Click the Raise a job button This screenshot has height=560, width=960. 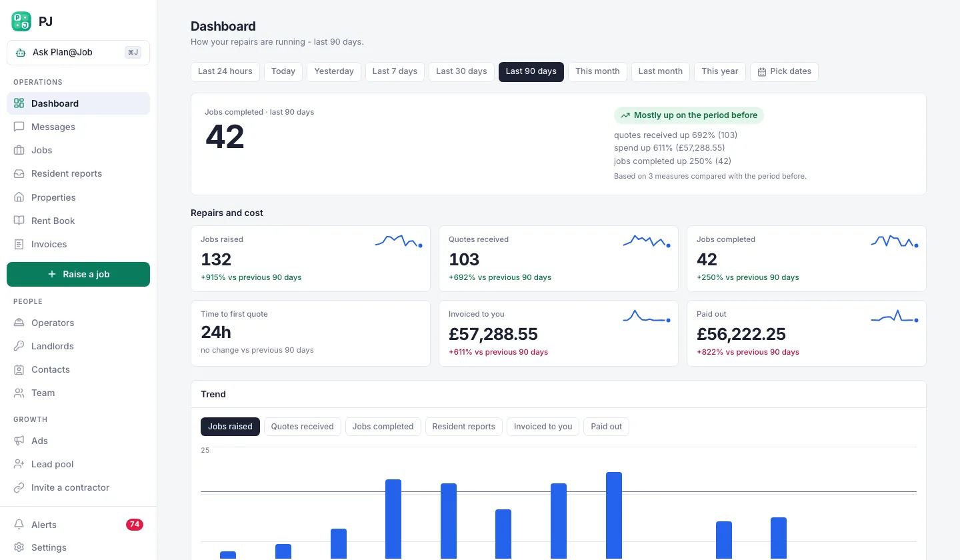pos(78,274)
